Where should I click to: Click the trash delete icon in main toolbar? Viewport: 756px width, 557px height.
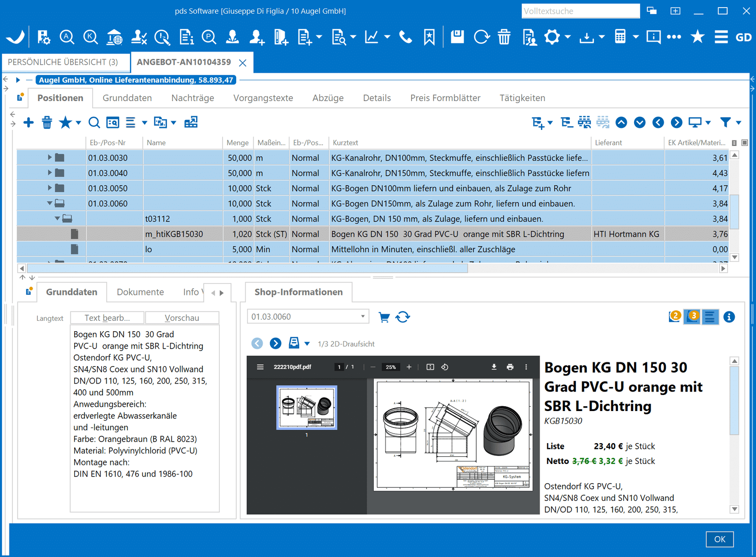coord(504,37)
